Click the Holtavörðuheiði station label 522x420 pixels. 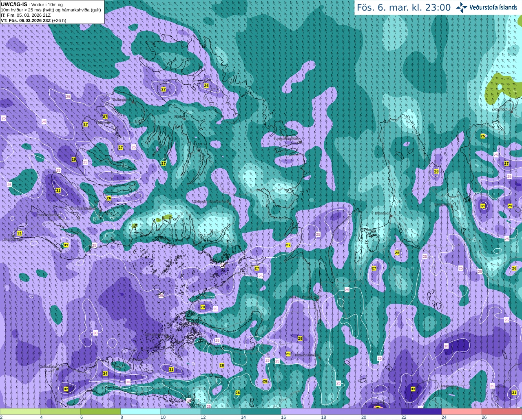pos(305,355)
